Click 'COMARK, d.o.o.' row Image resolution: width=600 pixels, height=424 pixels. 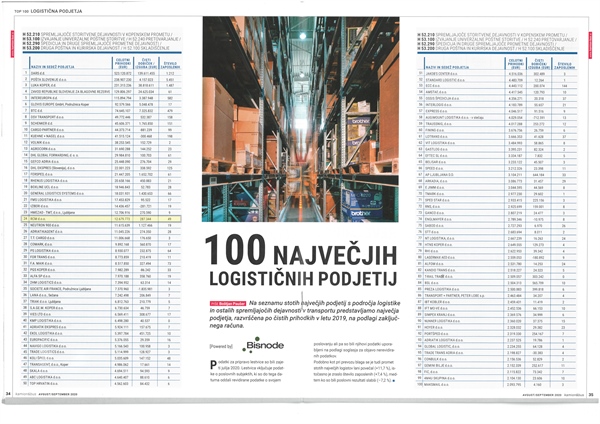coord(101,244)
